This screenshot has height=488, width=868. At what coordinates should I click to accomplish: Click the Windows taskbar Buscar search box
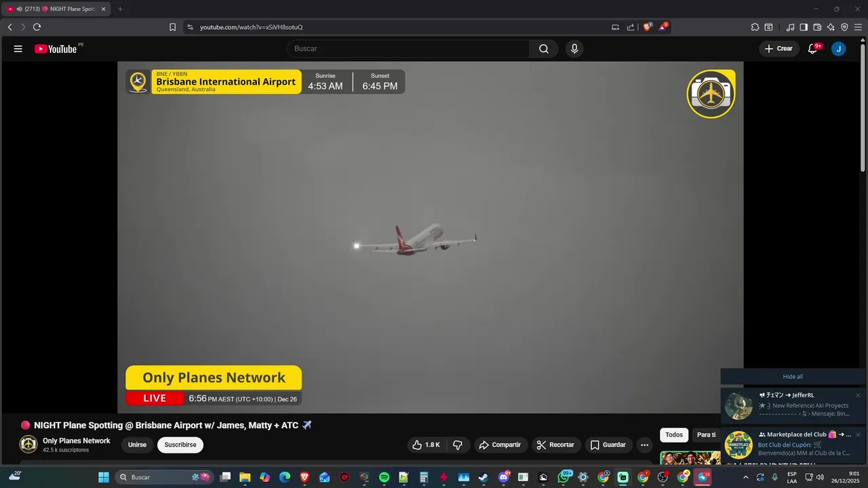point(164,477)
